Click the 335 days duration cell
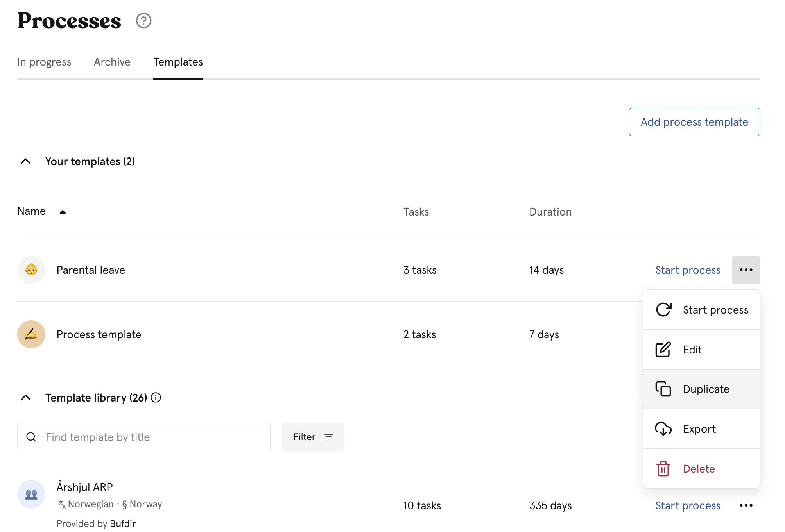 pos(550,505)
